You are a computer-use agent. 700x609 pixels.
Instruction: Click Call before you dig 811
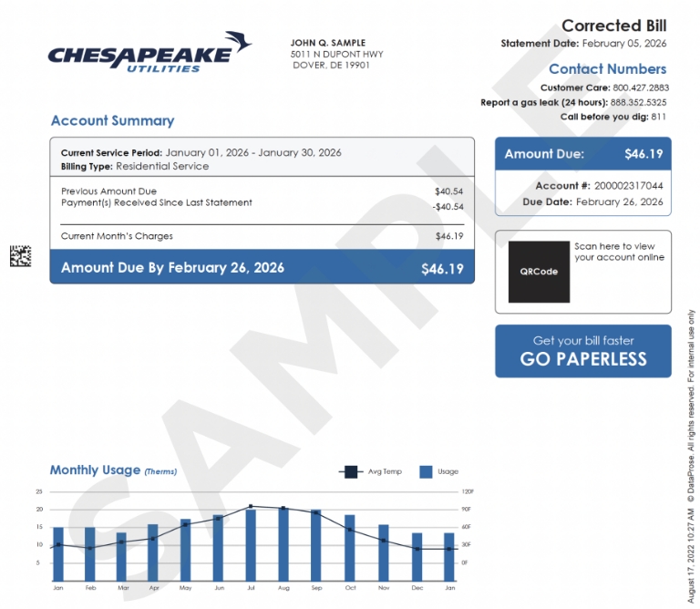612,117
